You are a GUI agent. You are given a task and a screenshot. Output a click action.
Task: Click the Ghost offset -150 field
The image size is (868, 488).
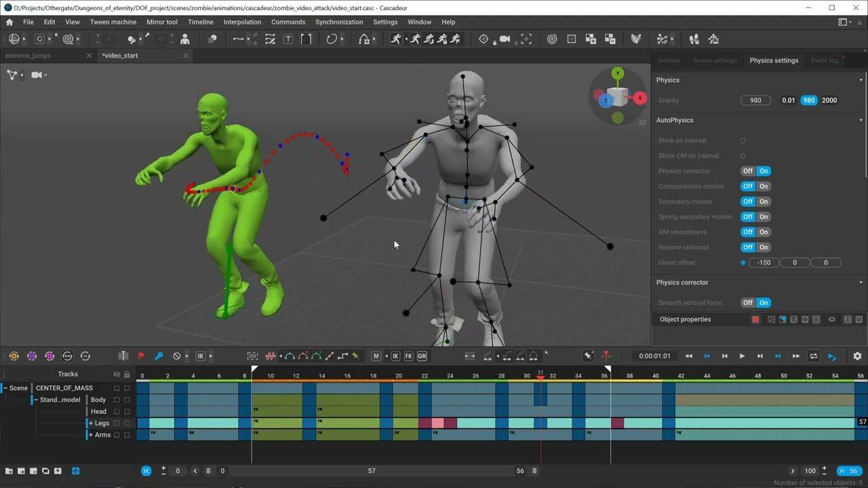pyautogui.click(x=764, y=262)
